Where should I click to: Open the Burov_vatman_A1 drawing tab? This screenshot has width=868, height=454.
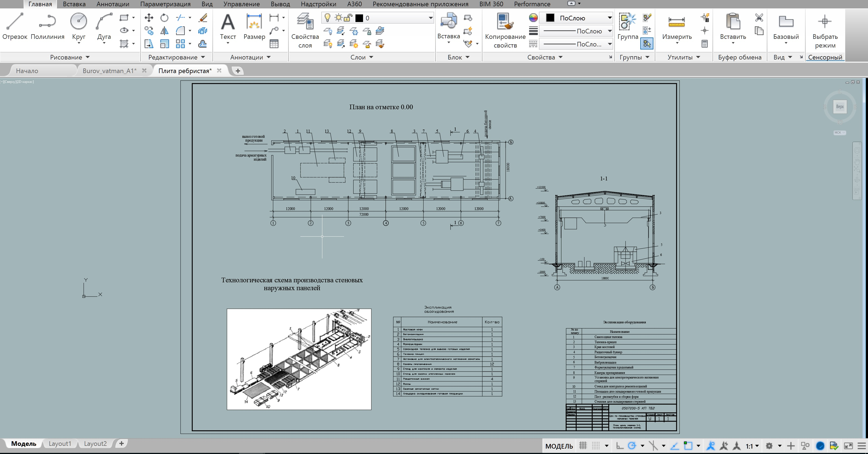click(x=110, y=70)
